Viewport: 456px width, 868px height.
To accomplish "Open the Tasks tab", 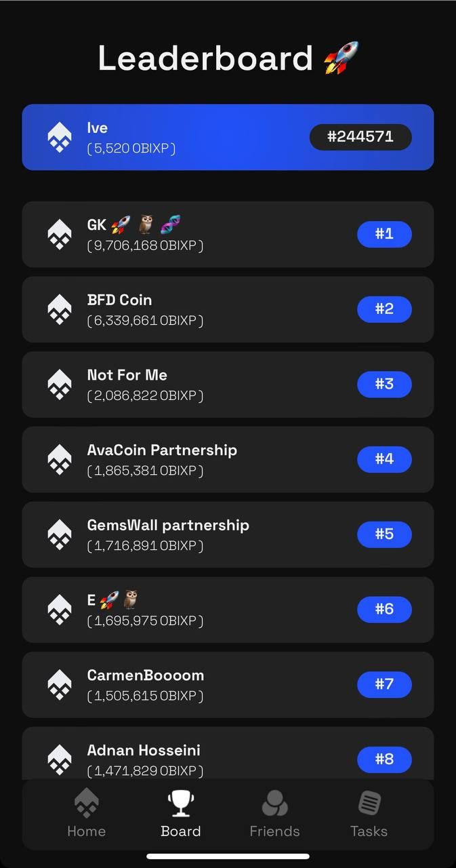I will [x=369, y=814].
